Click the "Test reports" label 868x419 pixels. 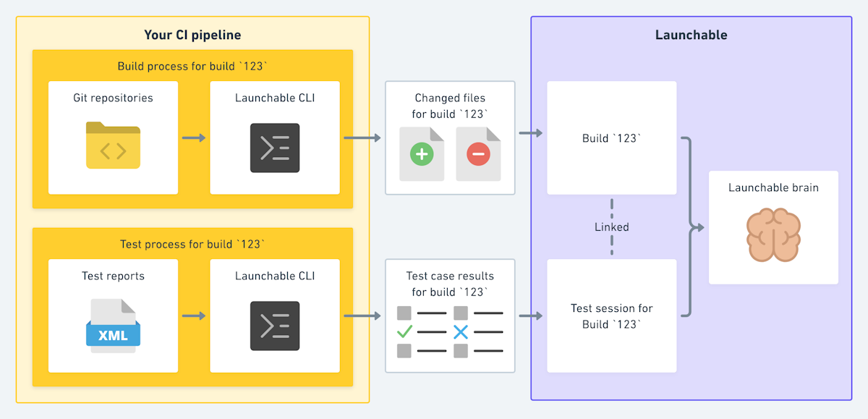(x=113, y=276)
